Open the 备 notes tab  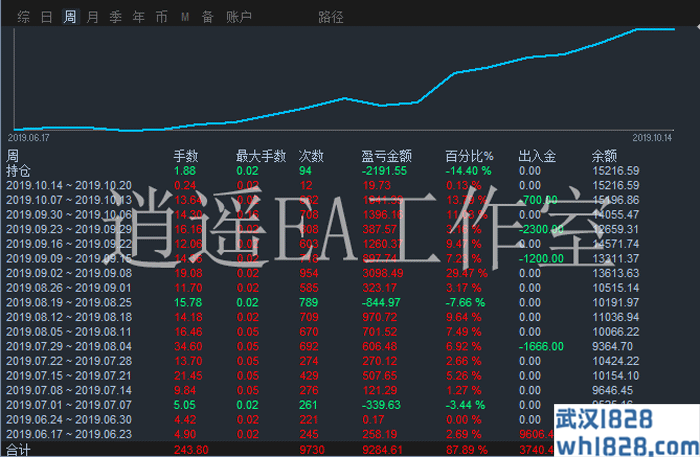click(x=208, y=17)
